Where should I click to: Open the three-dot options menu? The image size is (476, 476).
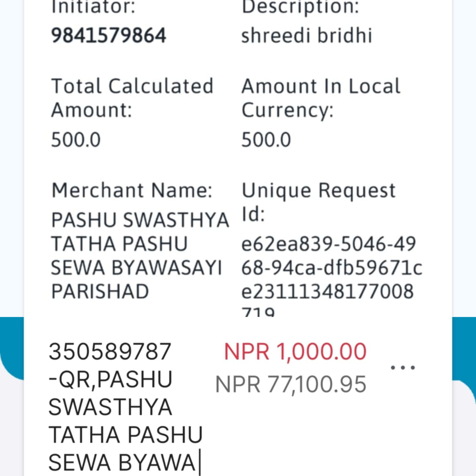coord(403,368)
